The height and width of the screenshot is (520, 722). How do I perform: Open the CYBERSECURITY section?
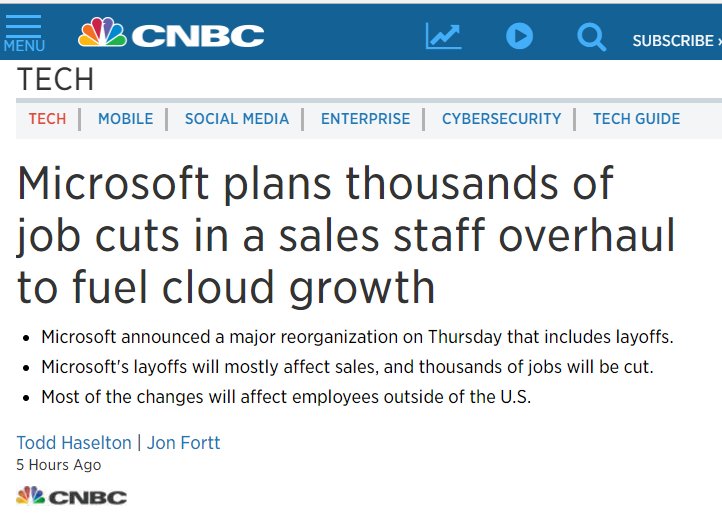[501, 119]
